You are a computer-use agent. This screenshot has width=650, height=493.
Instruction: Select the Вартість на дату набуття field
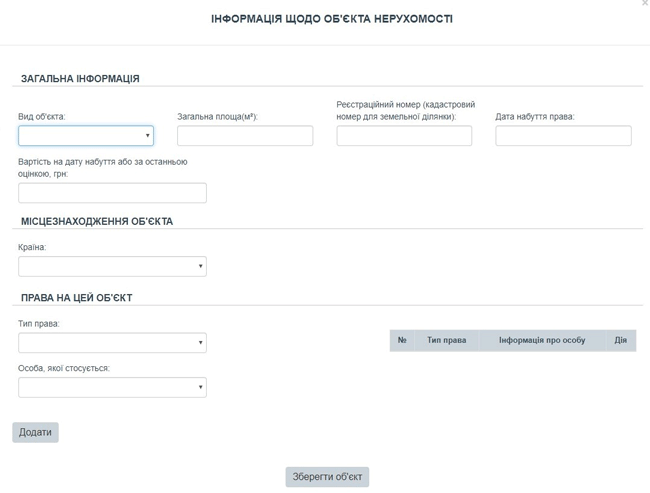pyautogui.click(x=112, y=193)
